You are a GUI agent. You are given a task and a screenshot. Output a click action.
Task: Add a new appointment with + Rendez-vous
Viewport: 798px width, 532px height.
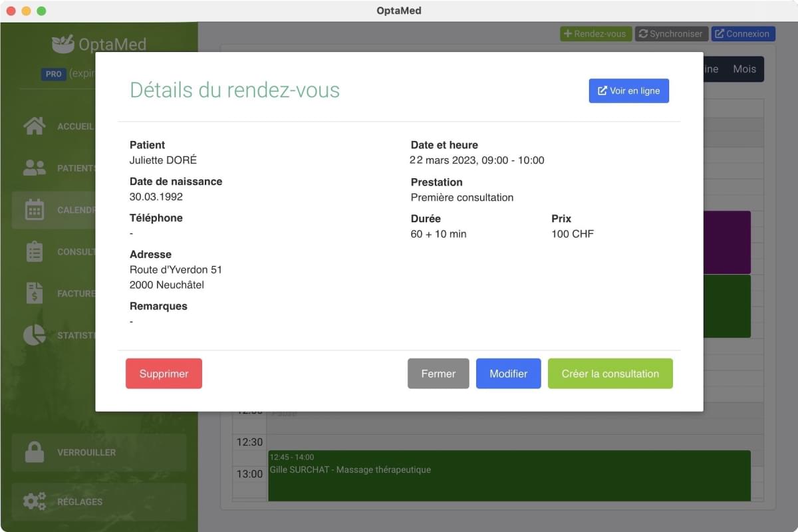pyautogui.click(x=596, y=33)
